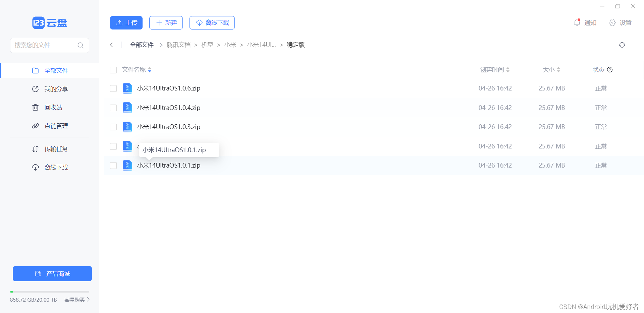
Task: Click 25.67 MB size of 小米14UltraOS1.0.3.zip
Action: click(x=552, y=127)
